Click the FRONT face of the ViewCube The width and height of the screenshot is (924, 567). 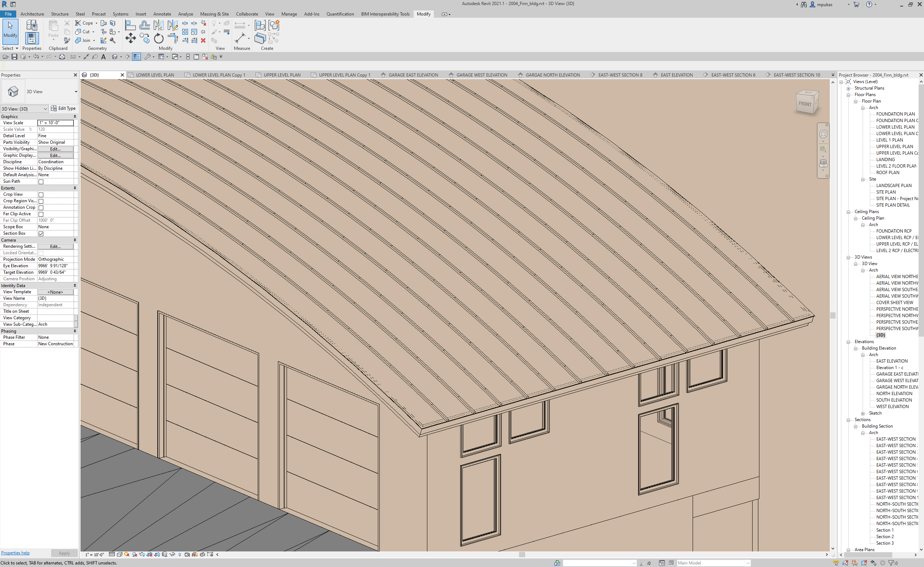(805, 104)
